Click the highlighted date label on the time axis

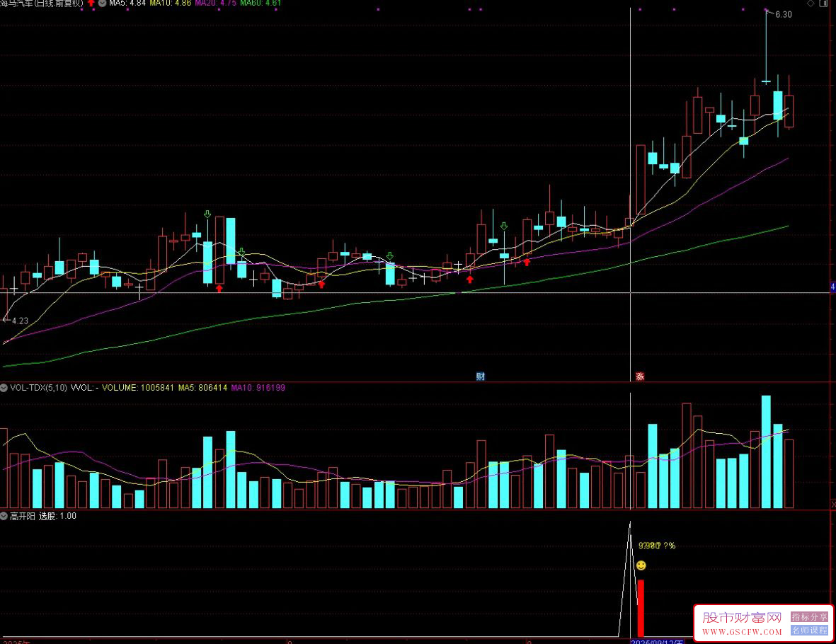pos(657,642)
